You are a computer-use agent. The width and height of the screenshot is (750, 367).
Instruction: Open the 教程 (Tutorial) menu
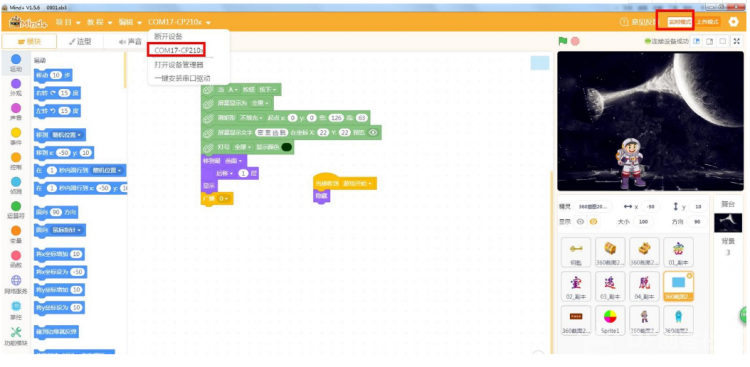pos(99,22)
